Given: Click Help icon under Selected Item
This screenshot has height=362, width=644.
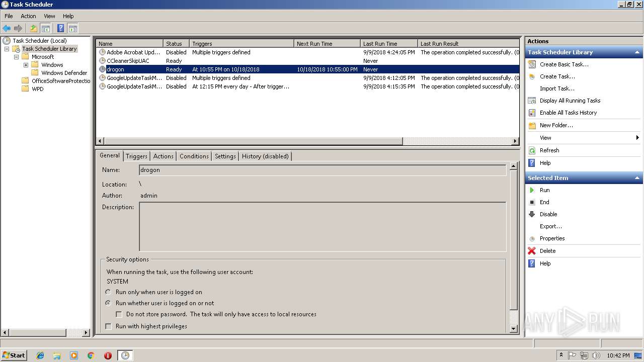Looking at the screenshot, I should tap(532, 263).
